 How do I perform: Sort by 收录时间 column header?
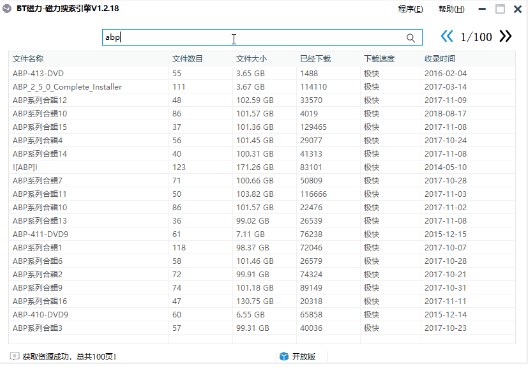(440, 59)
